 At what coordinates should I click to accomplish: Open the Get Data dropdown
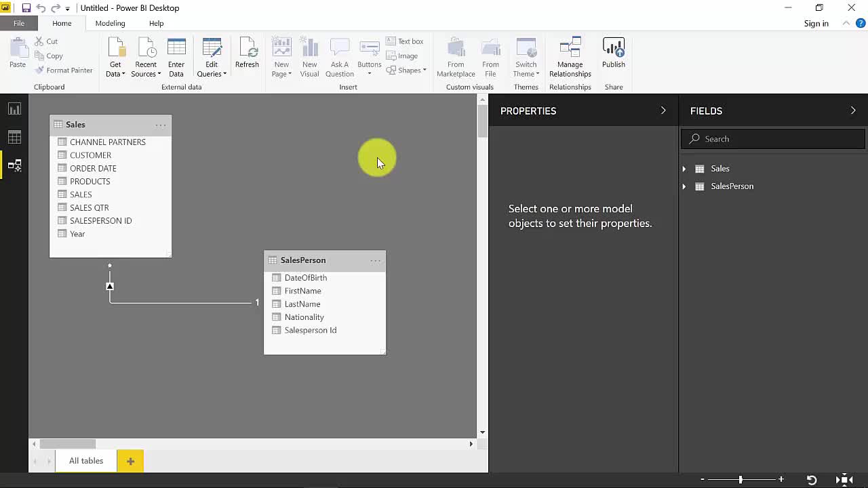(115, 69)
